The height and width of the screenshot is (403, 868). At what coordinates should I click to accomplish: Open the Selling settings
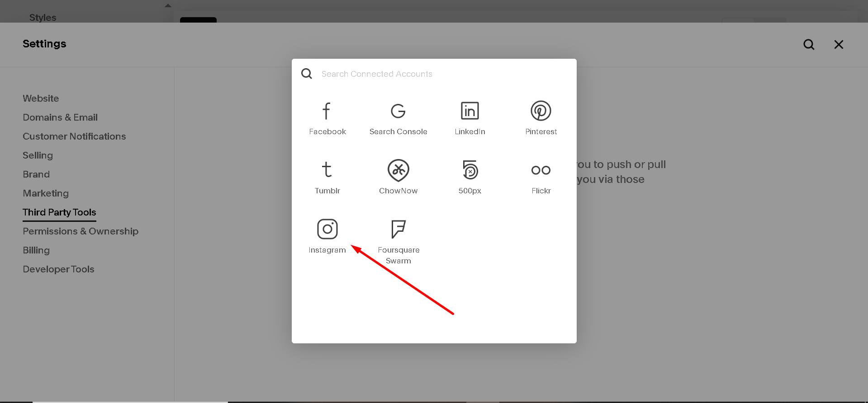tap(38, 155)
